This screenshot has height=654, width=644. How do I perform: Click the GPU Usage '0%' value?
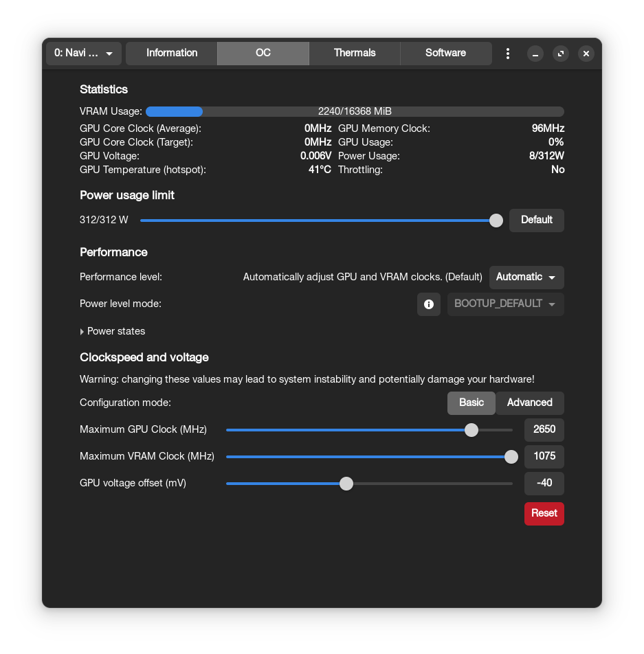point(556,142)
